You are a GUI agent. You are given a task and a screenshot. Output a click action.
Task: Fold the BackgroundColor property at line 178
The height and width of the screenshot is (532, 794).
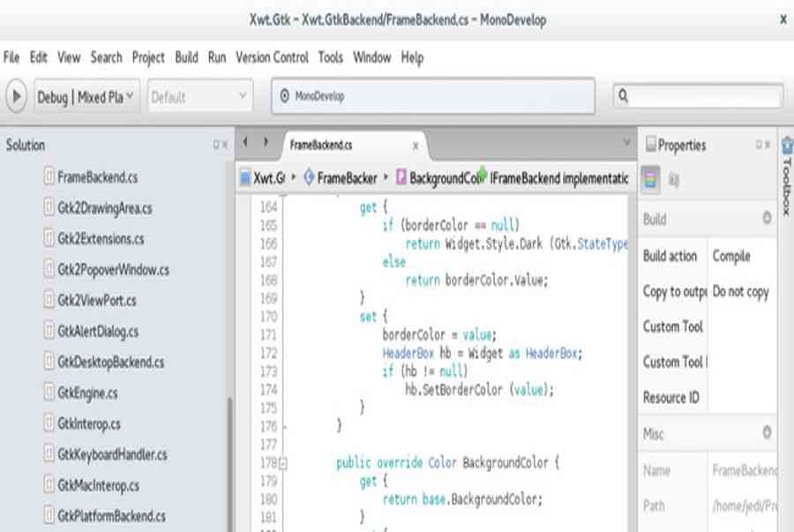283,462
